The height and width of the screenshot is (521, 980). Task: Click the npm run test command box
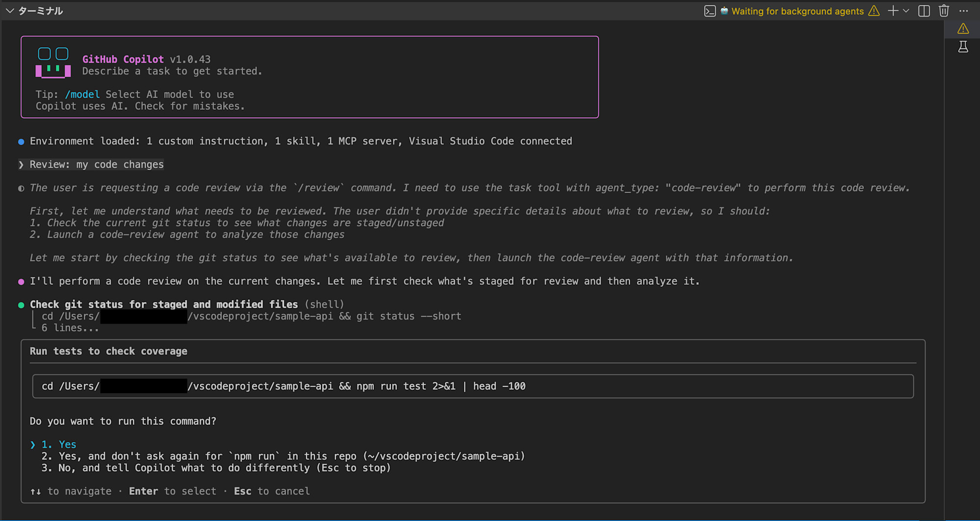pos(473,386)
